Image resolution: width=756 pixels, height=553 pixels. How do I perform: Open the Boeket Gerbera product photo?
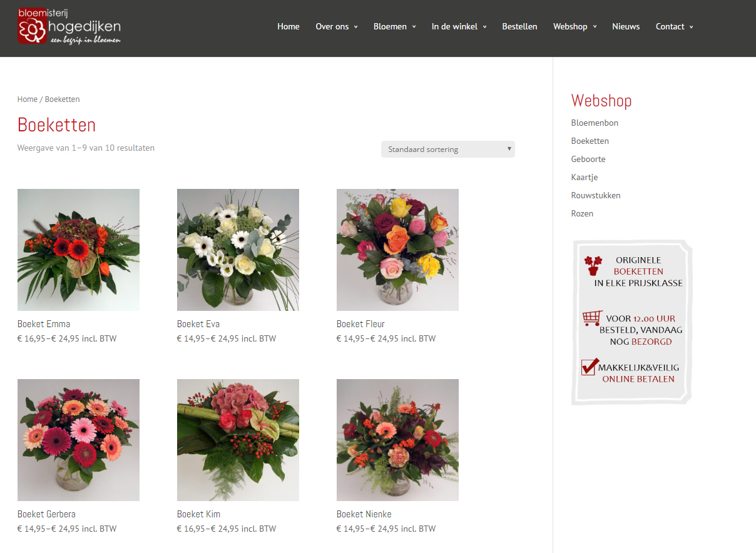[x=78, y=440]
